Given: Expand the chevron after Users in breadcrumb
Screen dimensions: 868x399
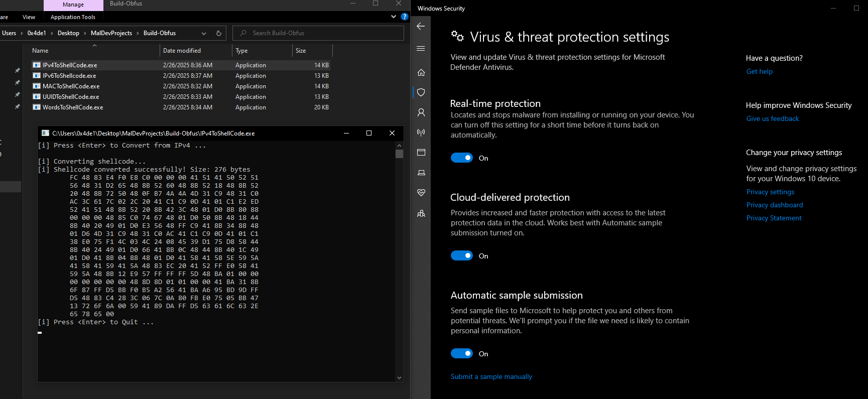Looking at the screenshot, I should 22,33.
